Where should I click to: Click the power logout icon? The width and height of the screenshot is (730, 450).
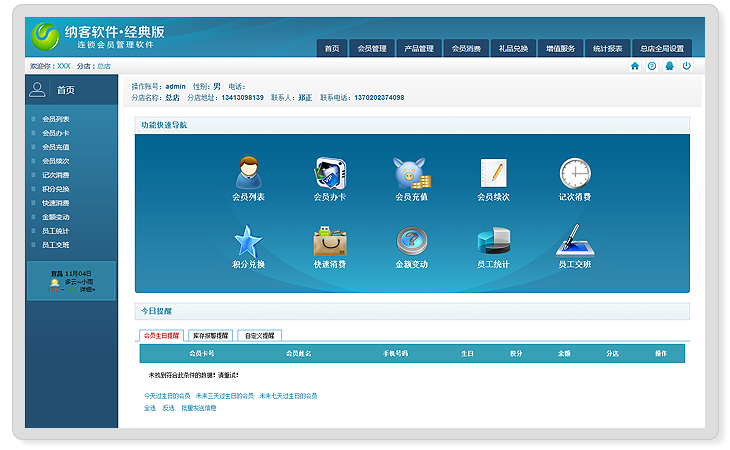coord(686,66)
